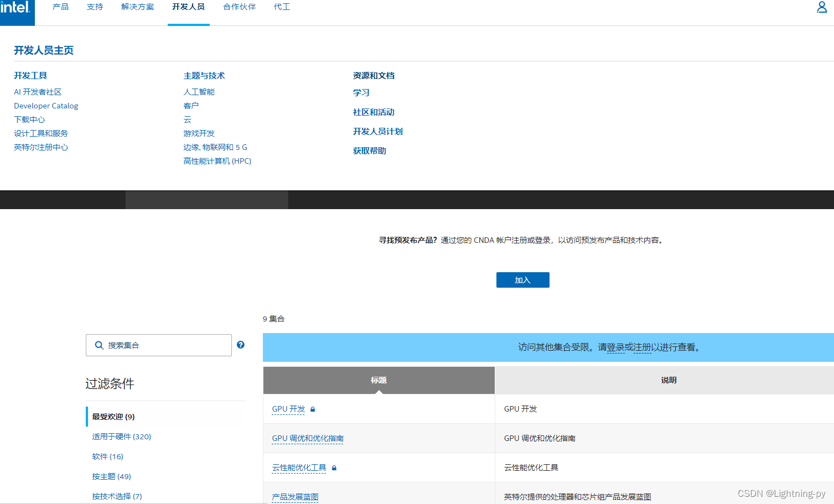Open the 解决方案 menu
The height and width of the screenshot is (504, 834).
coord(138,7)
